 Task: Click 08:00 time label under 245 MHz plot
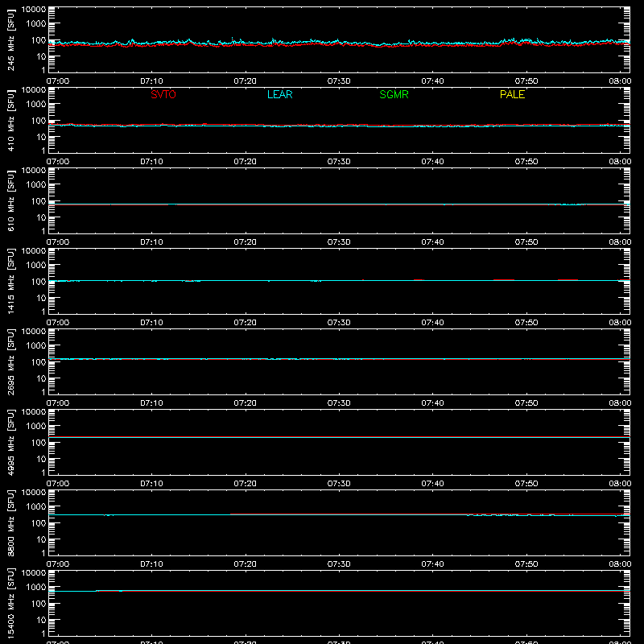[x=620, y=81]
